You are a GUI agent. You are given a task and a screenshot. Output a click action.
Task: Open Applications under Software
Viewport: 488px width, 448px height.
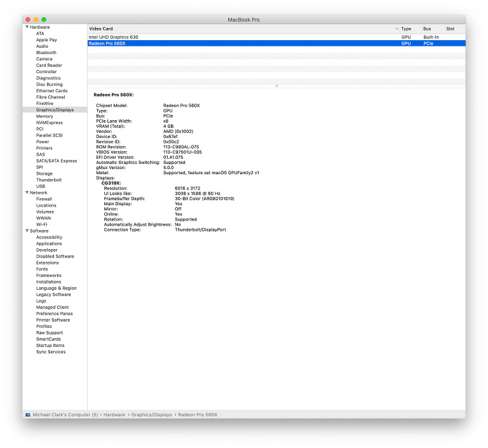coord(49,244)
